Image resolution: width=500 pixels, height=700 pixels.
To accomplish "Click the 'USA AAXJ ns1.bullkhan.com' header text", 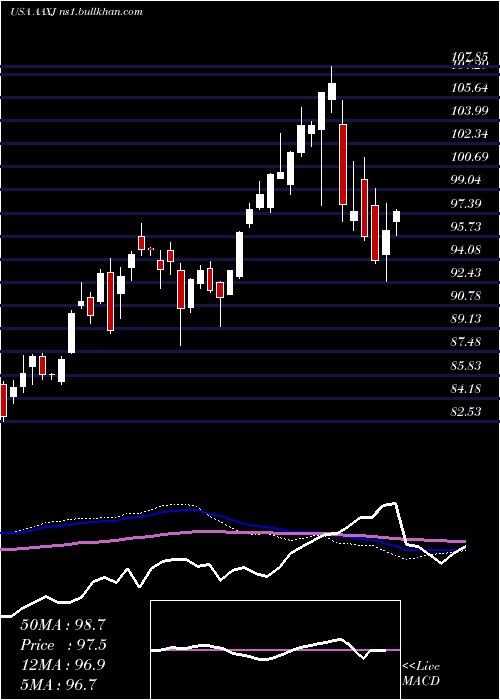I will 76,12.
